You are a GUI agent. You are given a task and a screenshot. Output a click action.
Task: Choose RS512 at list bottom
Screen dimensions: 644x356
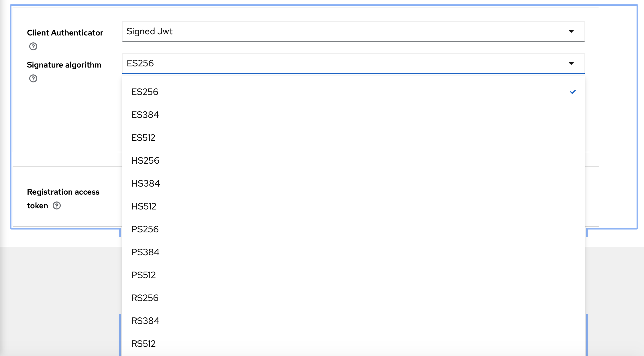[353, 344]
